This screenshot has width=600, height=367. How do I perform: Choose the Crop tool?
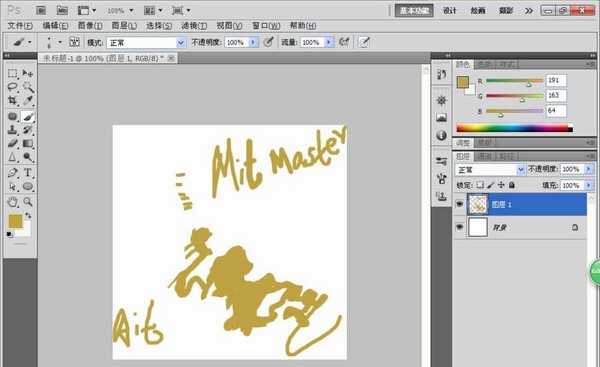point(12,101)
